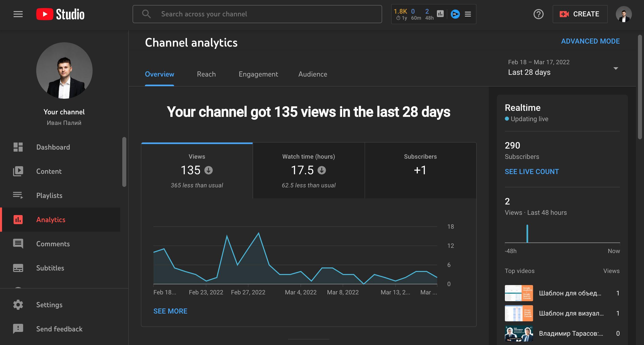Viewport: 644px width, 345px height.
Task: Switch to the Engagement tab
Action: coord(259,74)
